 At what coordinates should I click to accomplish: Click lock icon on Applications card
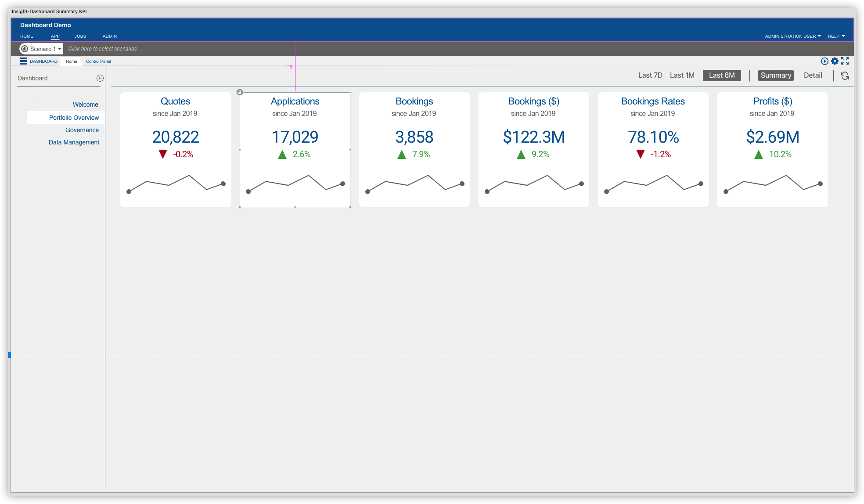[240, 92]
